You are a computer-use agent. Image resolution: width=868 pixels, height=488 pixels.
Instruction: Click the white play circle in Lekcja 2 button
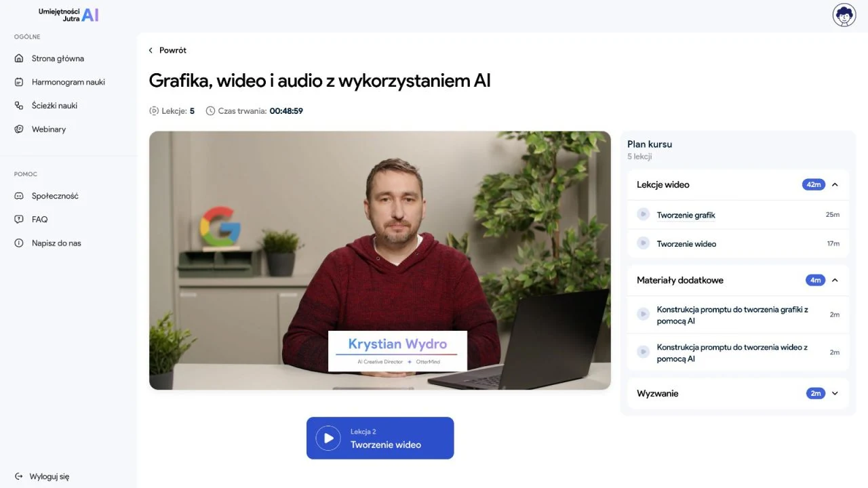click(x=328, y=438)
